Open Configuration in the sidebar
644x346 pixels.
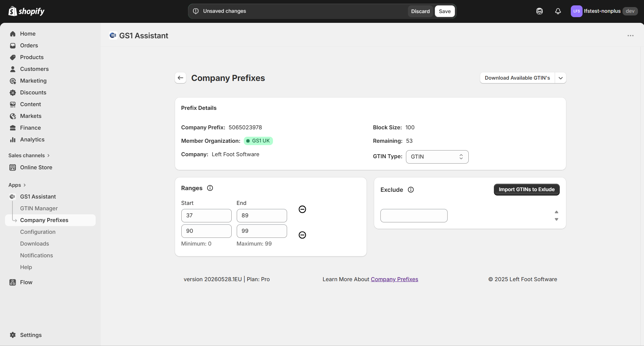coord(38,232)
